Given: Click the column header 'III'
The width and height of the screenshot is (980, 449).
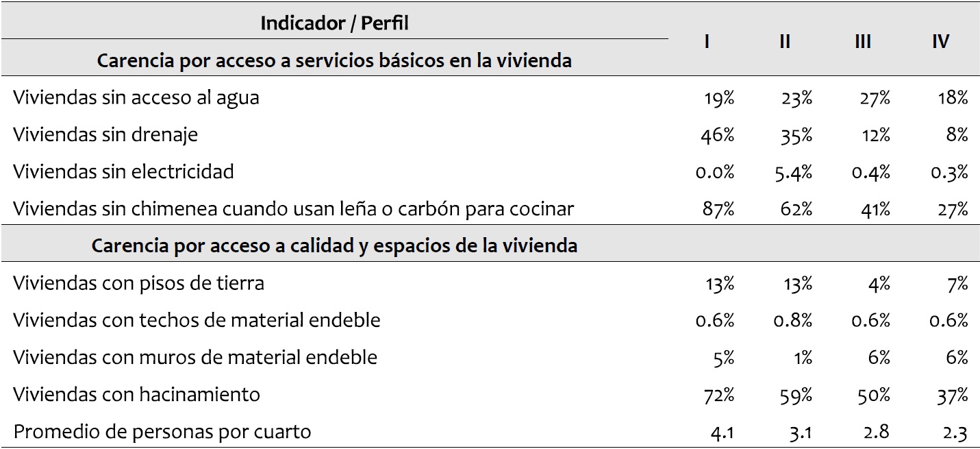Looking at the screenshot, I should [863, 42].
